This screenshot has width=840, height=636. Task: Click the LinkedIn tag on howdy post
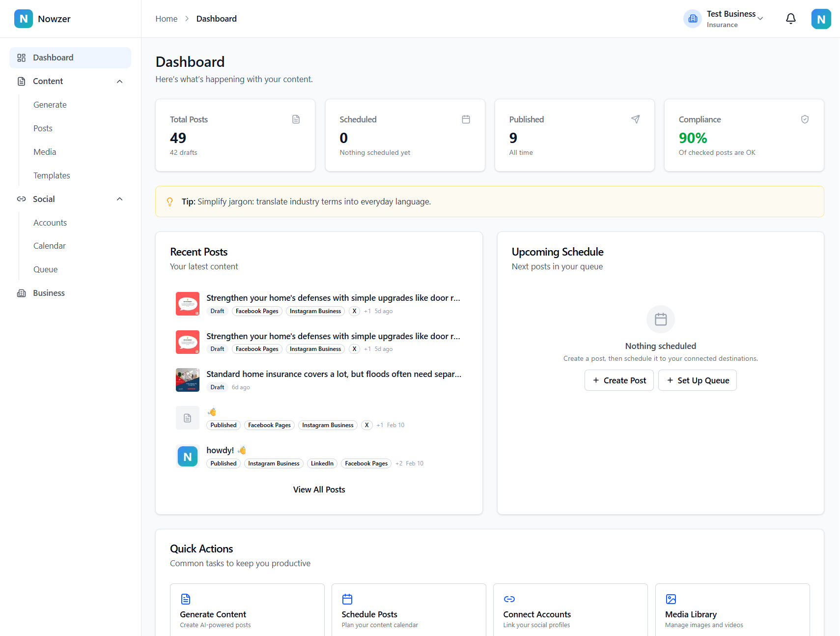[322, 463]
